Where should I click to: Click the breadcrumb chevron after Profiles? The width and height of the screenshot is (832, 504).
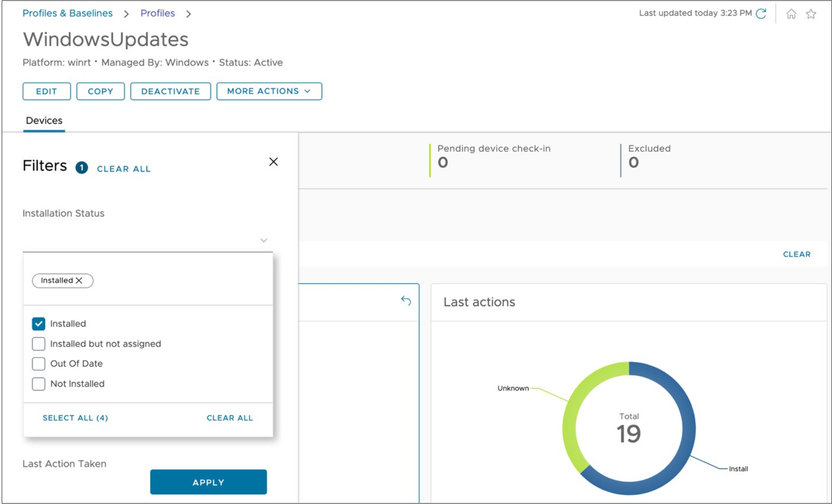pos(188,14)
